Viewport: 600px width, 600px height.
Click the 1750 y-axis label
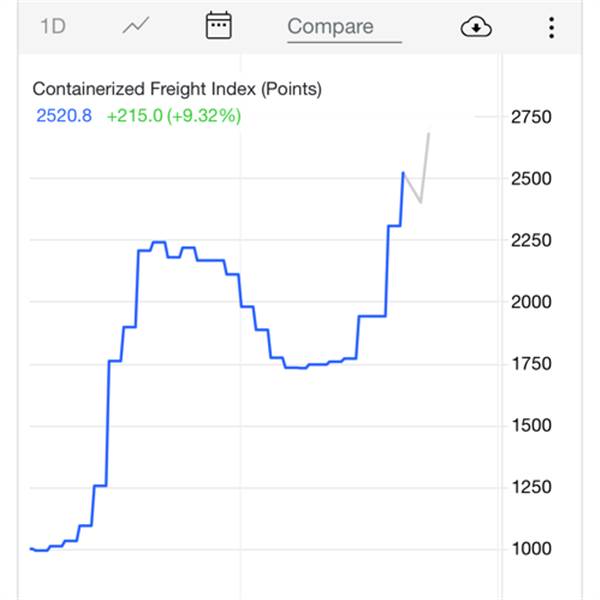pos(531,364)
